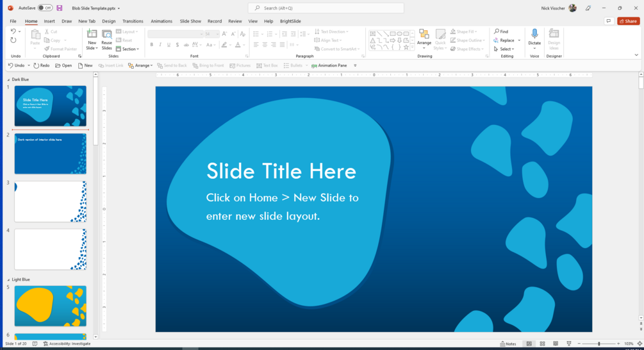
Task: Switch to the Transitions tab
Action: point(133,21)
